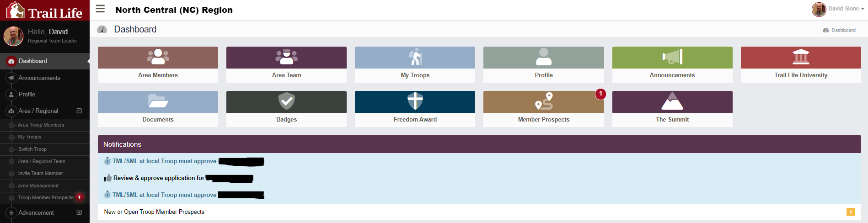This screenshot has width=868, height=223.
Task: Click the Area Team tile label
Action: [x=286, y=75]
